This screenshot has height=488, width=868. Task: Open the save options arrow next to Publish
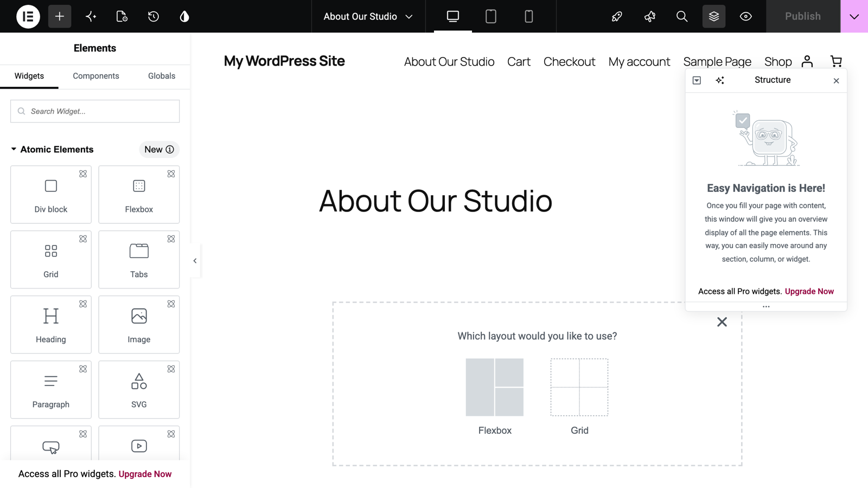tap(854, 16)
